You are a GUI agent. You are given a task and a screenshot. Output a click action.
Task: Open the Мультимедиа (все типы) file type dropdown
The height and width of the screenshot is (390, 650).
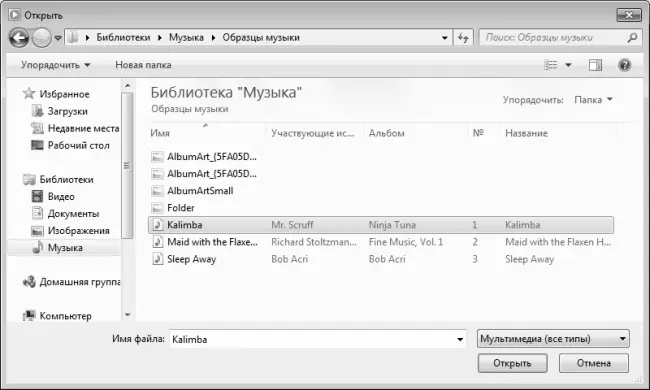pos(553,339)
